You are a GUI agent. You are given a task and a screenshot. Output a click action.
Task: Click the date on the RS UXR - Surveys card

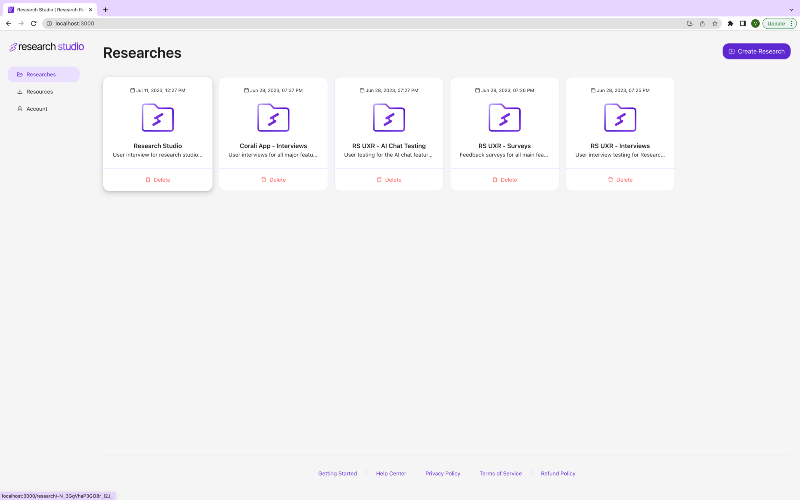pyautogui.click(x=505, y=90)
